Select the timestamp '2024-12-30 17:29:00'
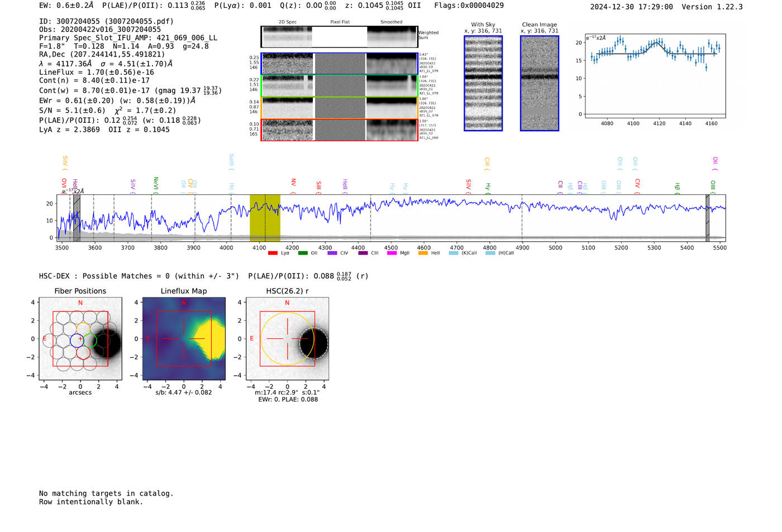The image size is (782, 532). tap(631, 7)
